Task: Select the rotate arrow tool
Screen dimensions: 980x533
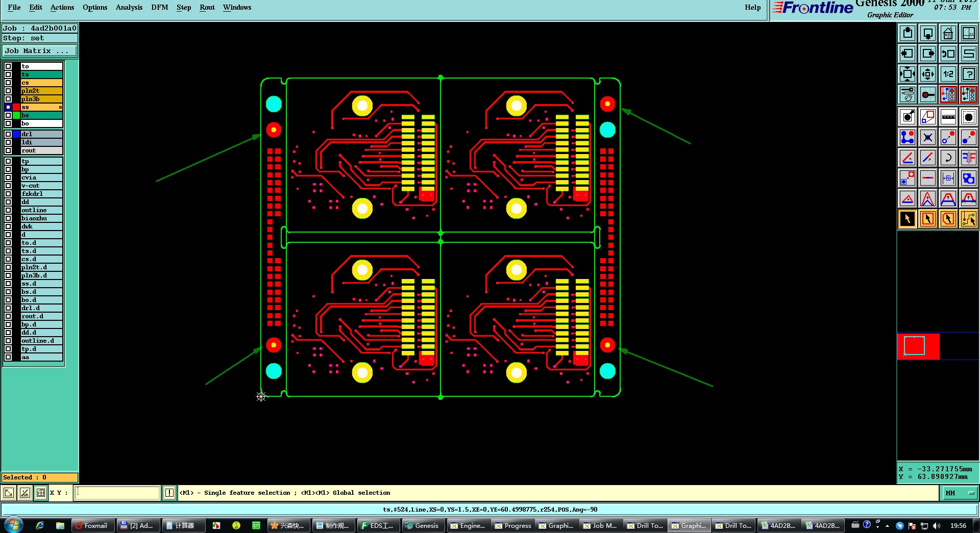Action: click(x=948, y=158)
